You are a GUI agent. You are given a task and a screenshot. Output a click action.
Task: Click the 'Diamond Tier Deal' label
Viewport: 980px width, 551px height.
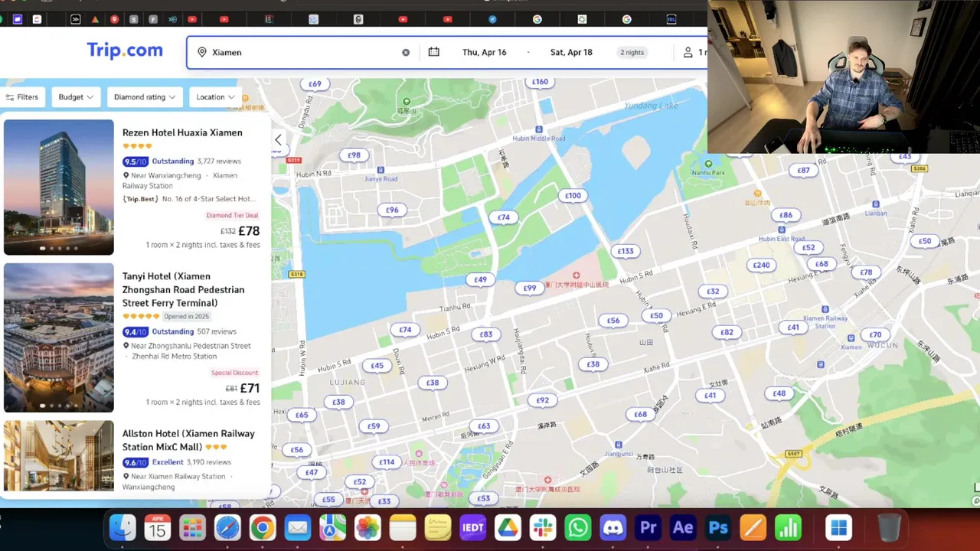tap(233, 216)
